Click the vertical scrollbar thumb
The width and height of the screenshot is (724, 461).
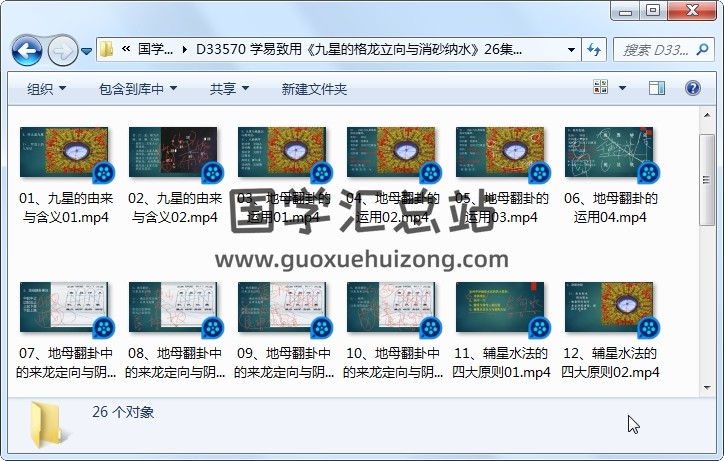(x=707, y=180)
